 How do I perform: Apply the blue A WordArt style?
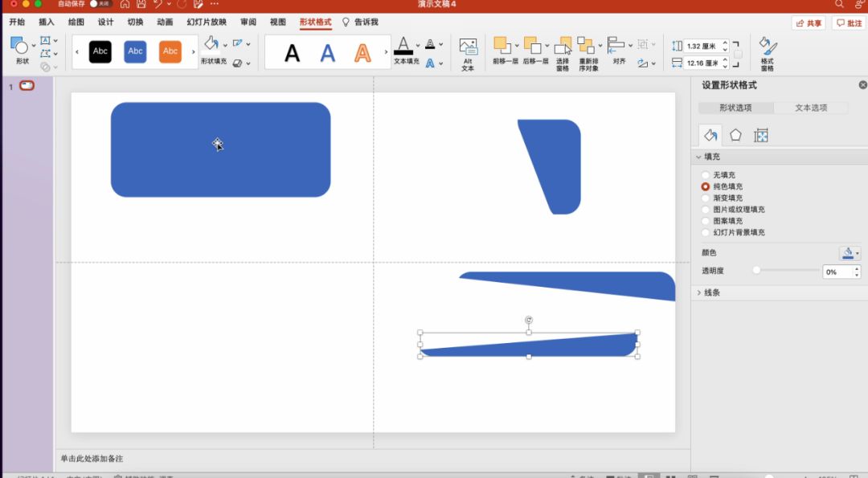click(x=328, y=53)
